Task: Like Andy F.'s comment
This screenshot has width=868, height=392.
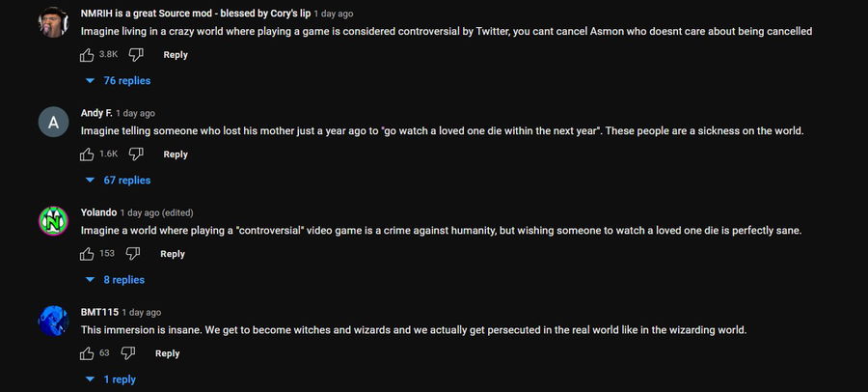Action: coord(88,154)
